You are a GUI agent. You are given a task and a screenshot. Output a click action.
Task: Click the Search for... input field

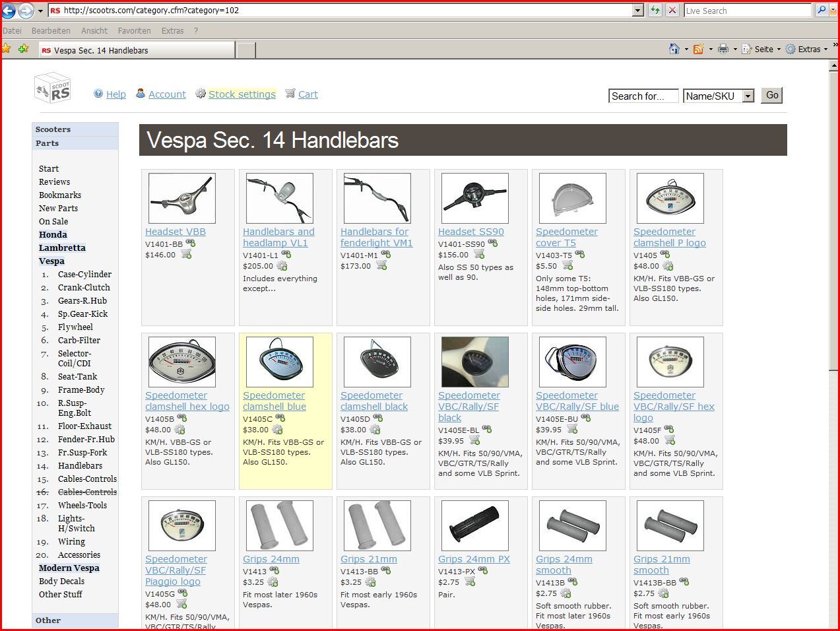643,96
